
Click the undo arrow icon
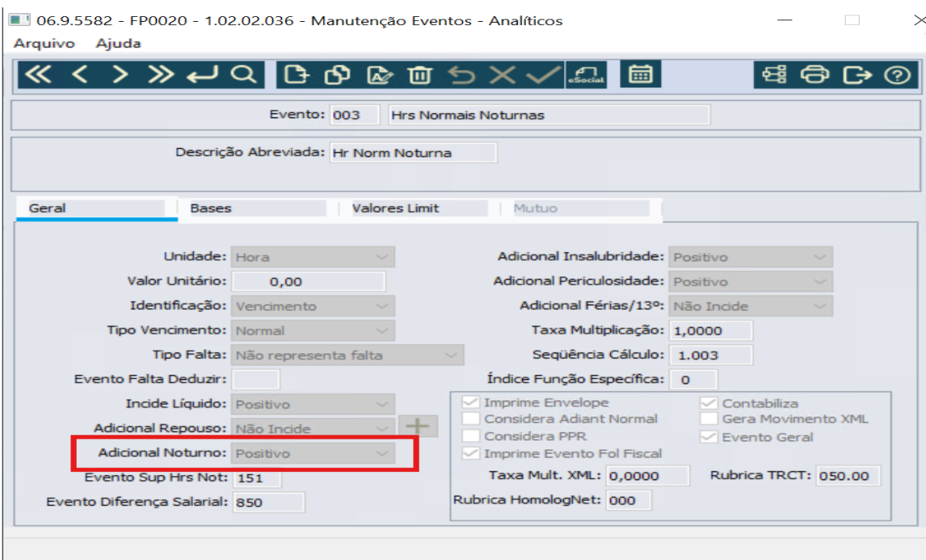pos(461,75)
